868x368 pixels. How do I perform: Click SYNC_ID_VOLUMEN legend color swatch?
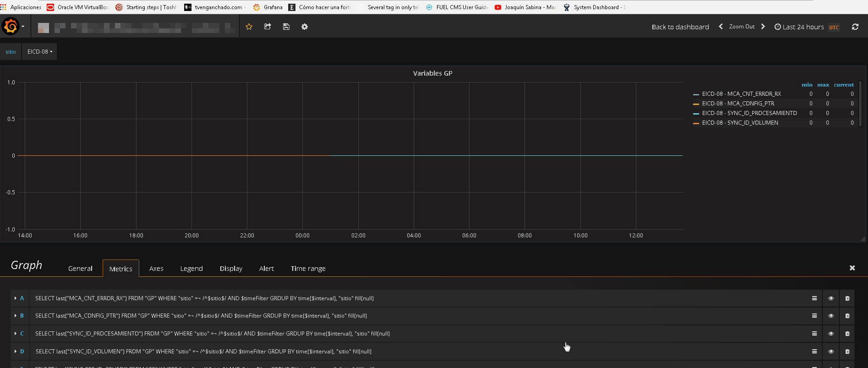pos(696,123)
